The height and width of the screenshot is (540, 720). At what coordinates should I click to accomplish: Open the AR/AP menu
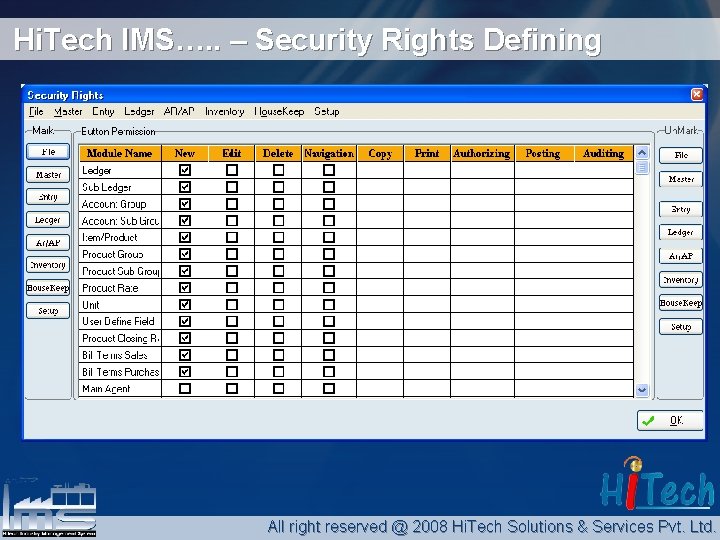click(179, 112)
